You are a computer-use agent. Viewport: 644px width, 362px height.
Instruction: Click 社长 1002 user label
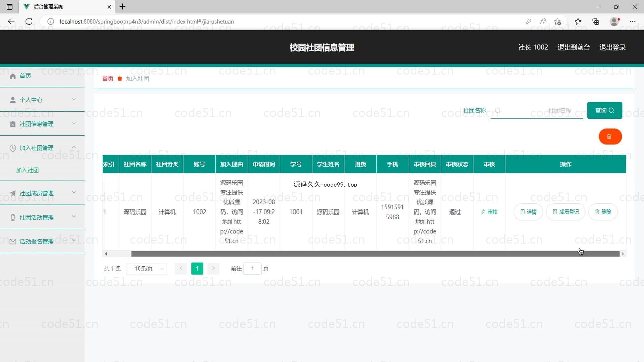pos(533,47)
